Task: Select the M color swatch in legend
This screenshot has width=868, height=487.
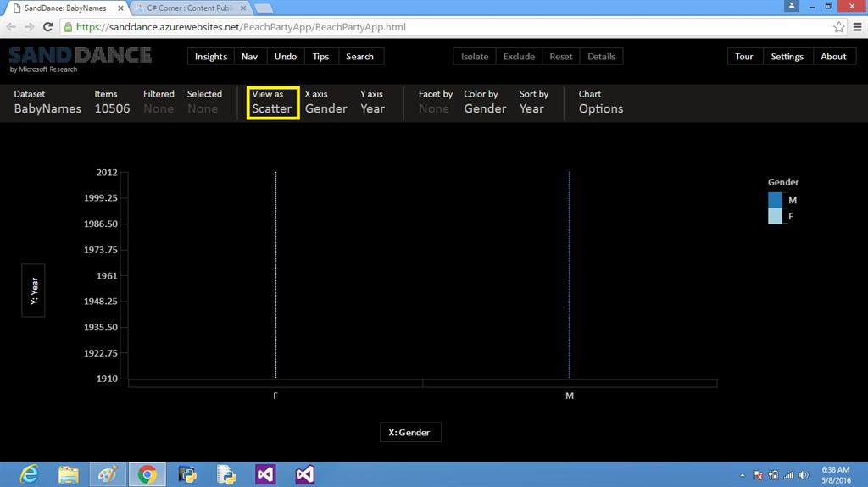Action: coord(775,200)
